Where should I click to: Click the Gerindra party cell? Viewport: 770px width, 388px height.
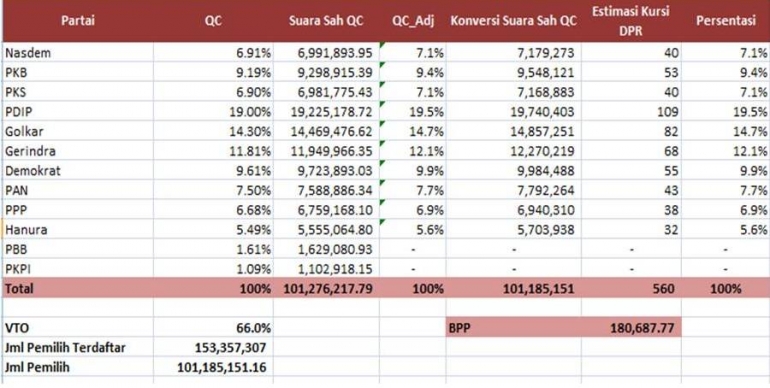tap(78, 151)
